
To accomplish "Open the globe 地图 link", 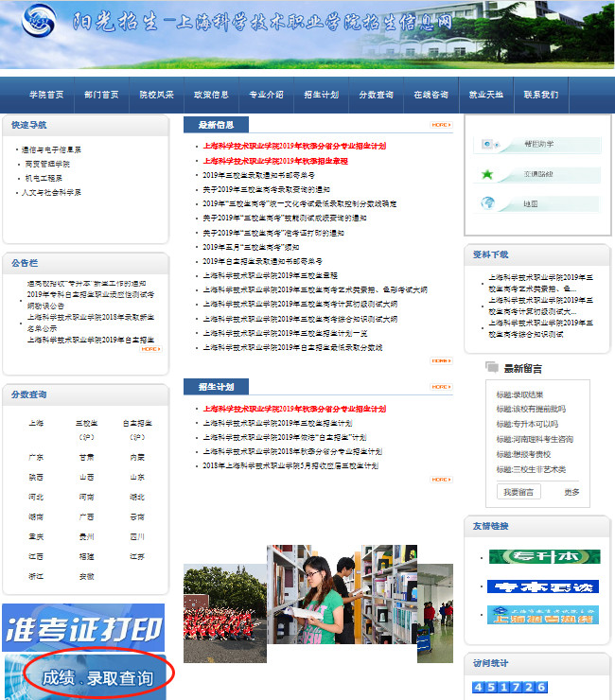I will coord(537,204).
